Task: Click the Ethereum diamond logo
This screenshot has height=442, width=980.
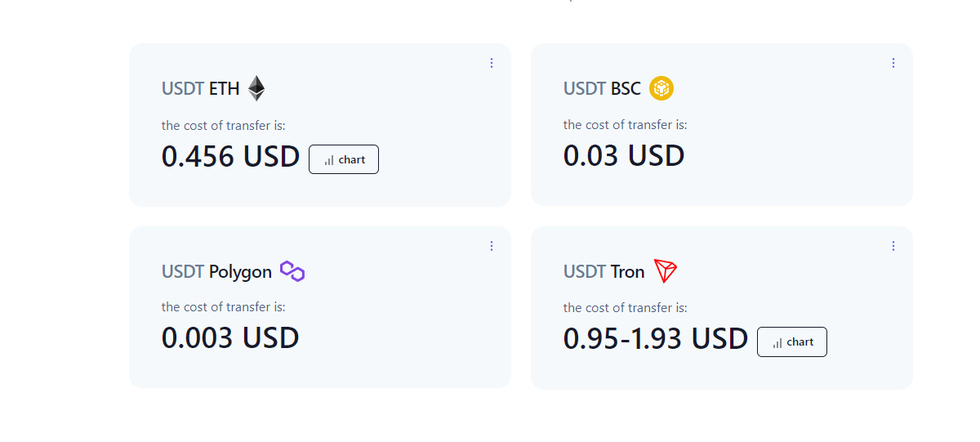Action: click(x=256, y=88)
